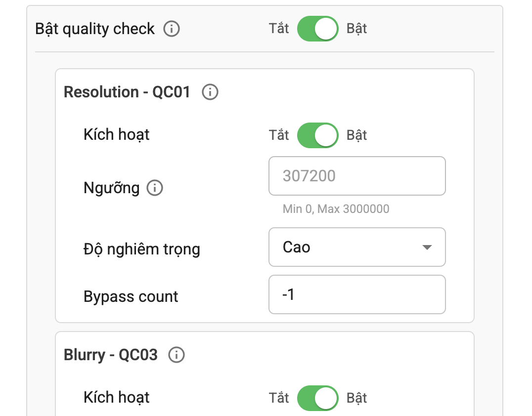Turn off Kích hoạt for Blurry - QC03

tap(317, 398)
